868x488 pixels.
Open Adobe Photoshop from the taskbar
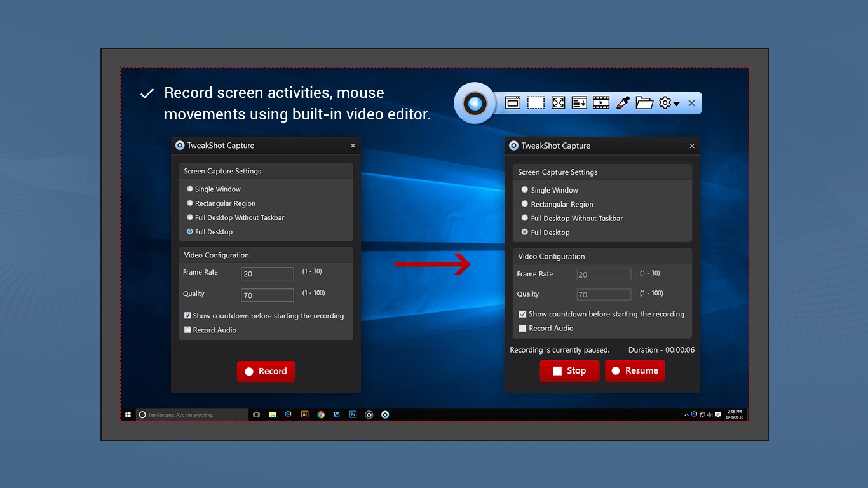coord(353,414)
